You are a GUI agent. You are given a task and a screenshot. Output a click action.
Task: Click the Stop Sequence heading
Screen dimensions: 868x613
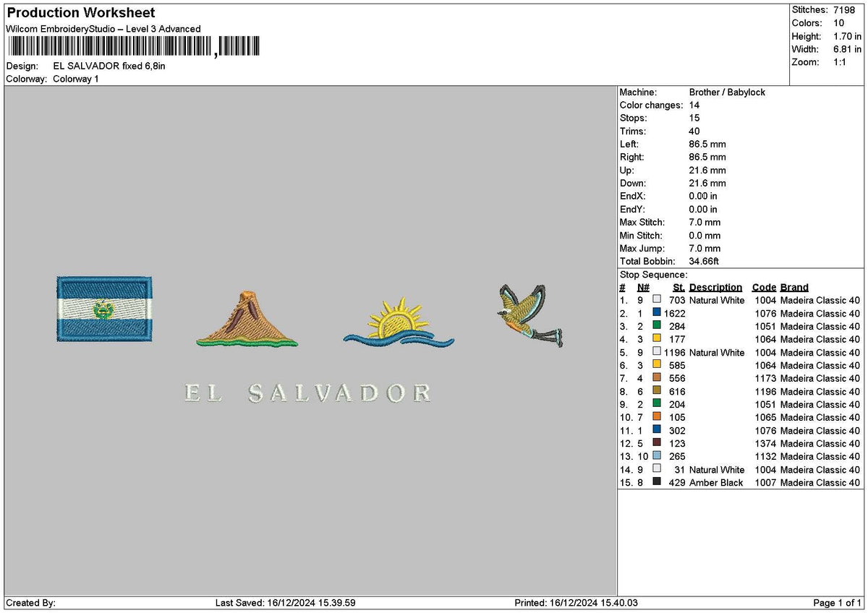654,275
